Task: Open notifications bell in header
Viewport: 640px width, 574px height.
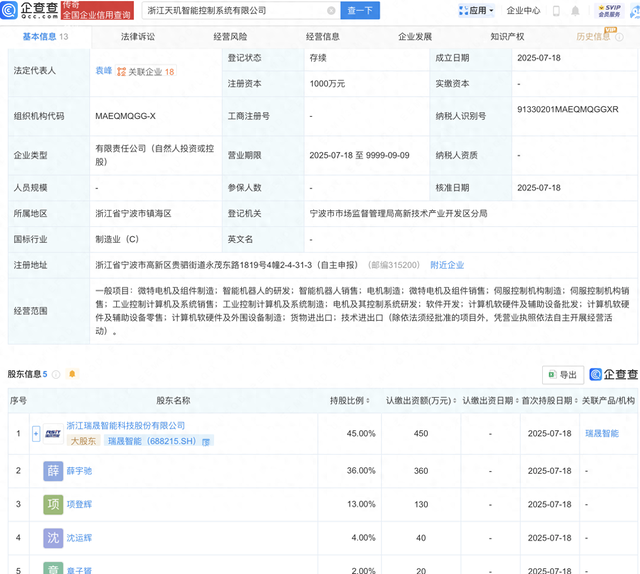Action: (575, 11)
